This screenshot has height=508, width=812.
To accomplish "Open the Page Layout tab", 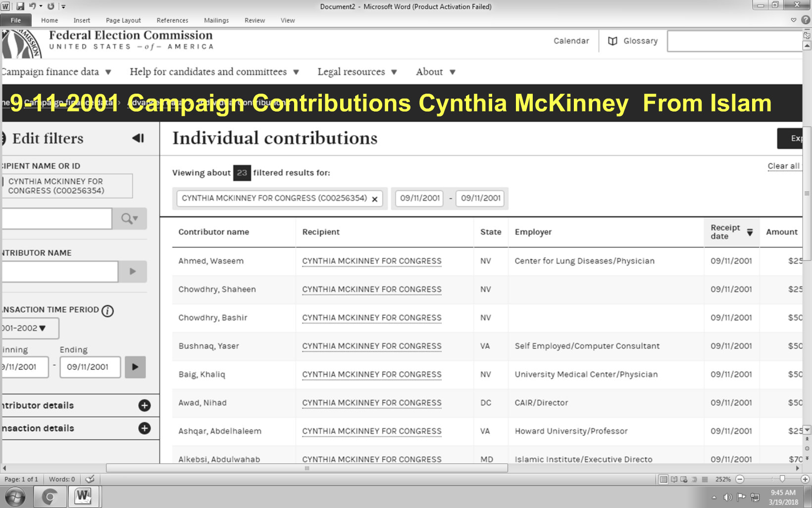I will [x=123, y=20].
